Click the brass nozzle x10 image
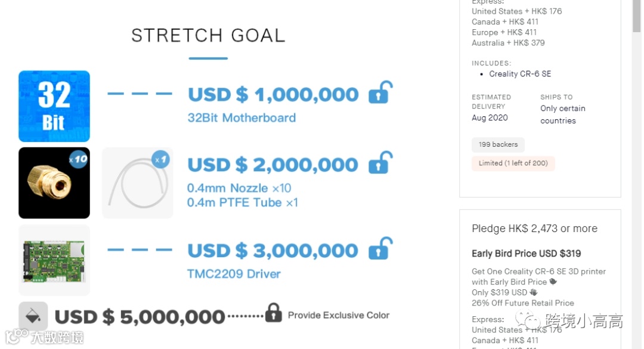The height and width of the screenshot is (349, 644). coord(54,183)
